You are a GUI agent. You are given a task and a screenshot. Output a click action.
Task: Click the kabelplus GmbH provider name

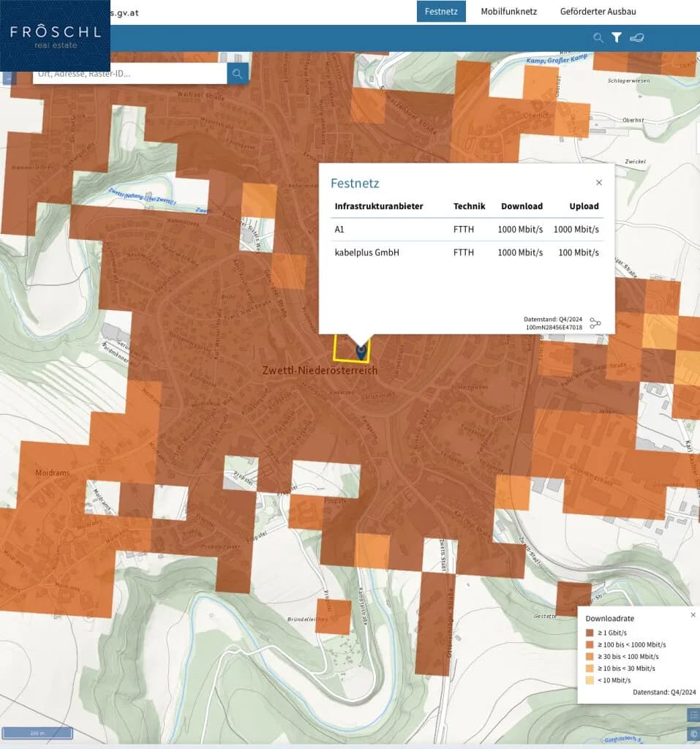point(366,252)
